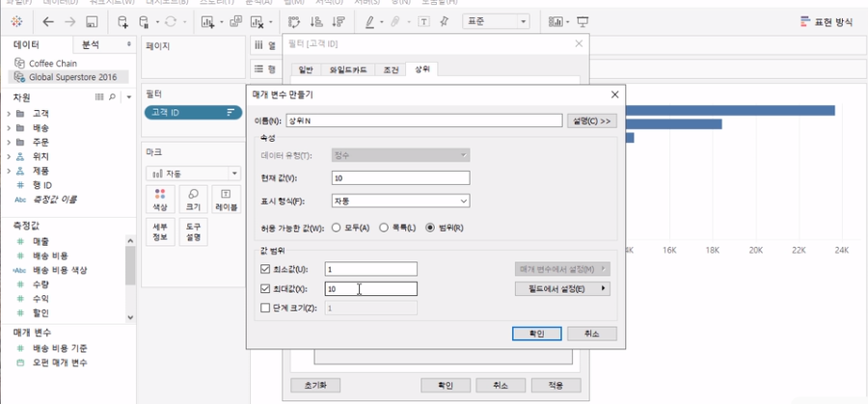Screen dimensions: 868x404
Task: Click the search icon in 차원 header
Action: 113,96
